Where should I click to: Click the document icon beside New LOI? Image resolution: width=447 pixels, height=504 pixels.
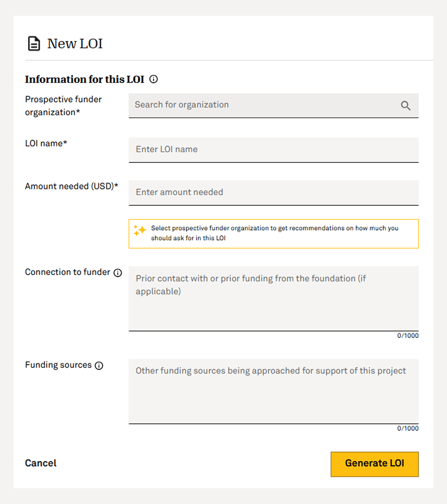pyautogui.click(x=34, y=44)
